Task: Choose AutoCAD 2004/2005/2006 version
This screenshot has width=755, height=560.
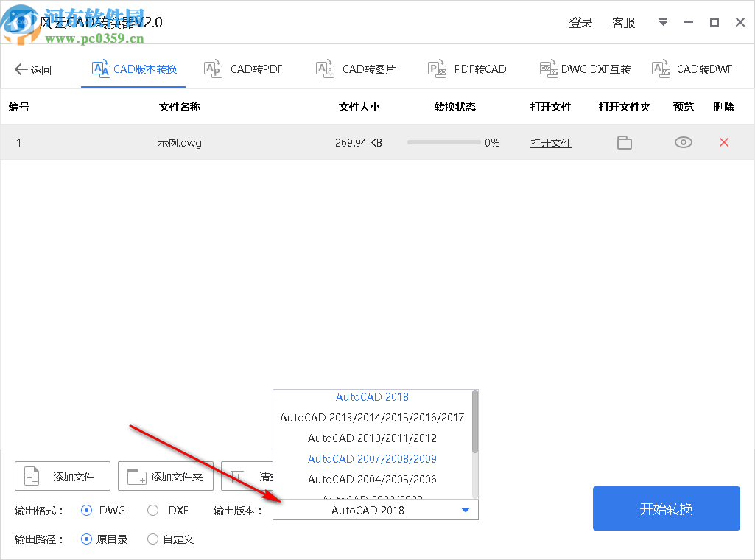Action: click(x=372, y=479)
